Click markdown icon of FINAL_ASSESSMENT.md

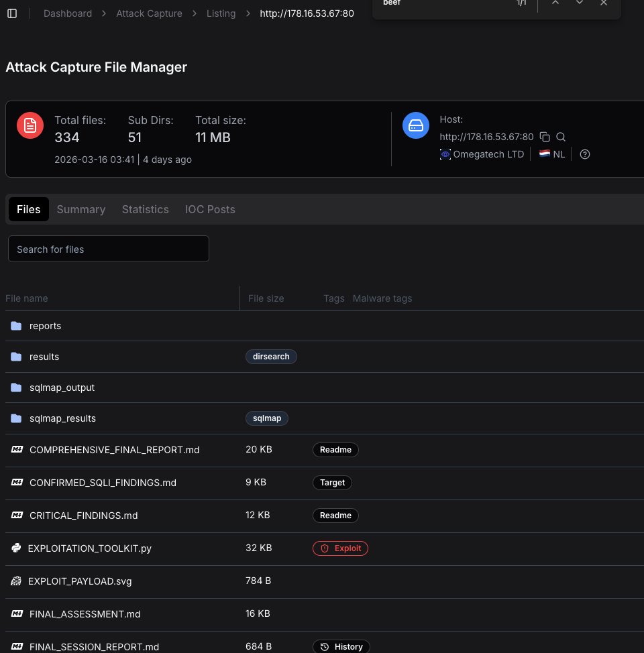tap(17, 613)
